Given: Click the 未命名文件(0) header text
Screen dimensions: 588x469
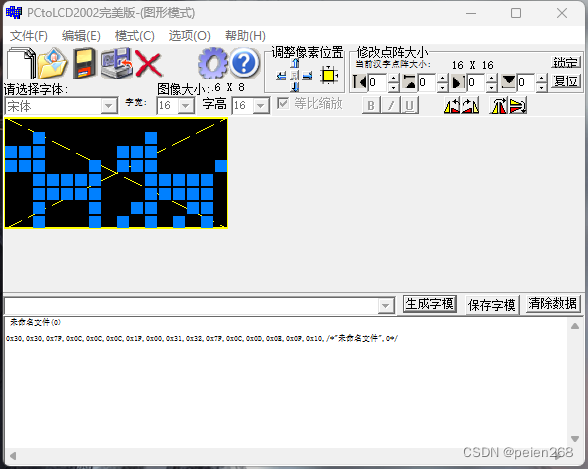Looking at the screenshot, I should coord(35,322).
